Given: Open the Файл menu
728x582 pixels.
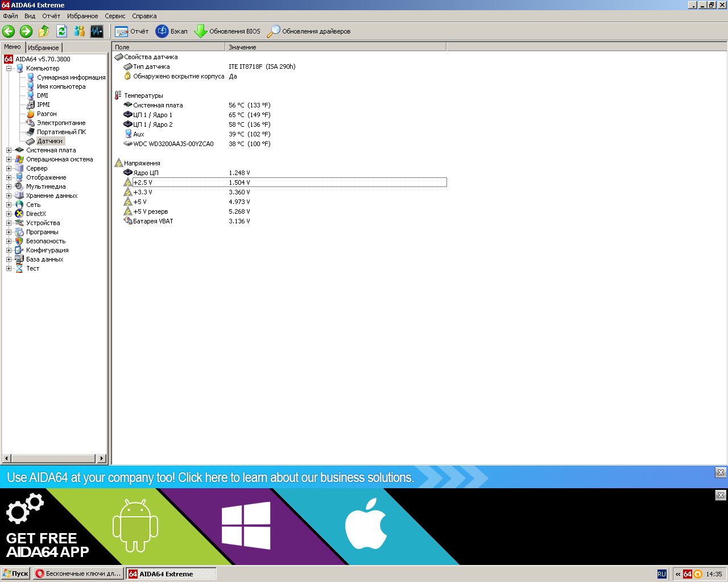Looking at the screenshot, I should 10,16.
